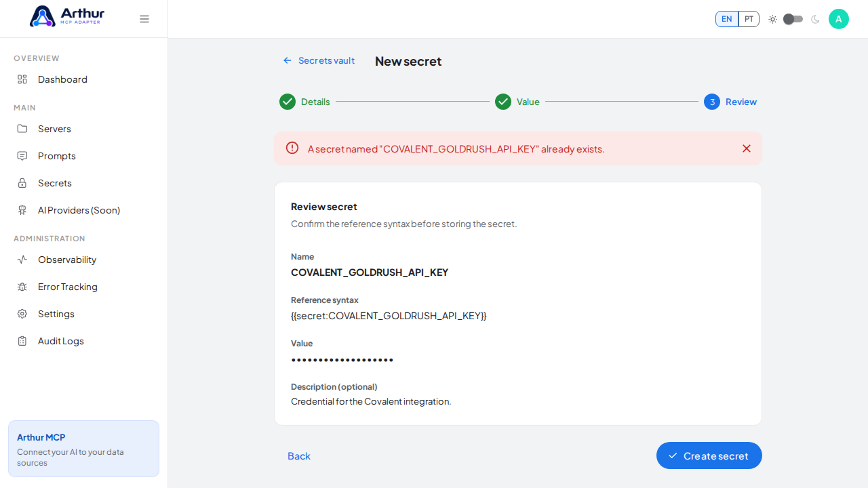Open Error Tracking page
Viewport: 868px width, 488px height.
(x=83, y=287)
